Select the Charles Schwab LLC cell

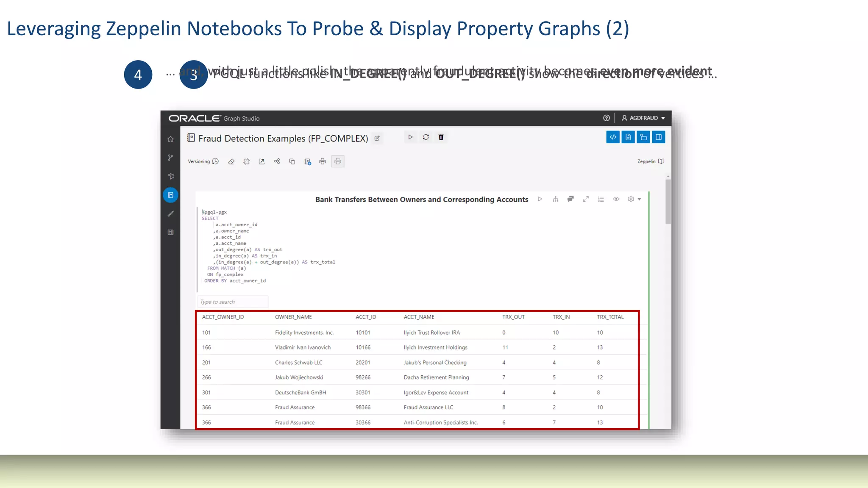pos(299,363)
